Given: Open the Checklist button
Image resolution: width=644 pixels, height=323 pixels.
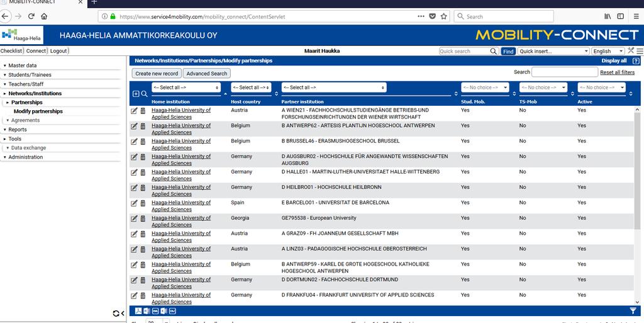Looking at the screenshot, I should pos(11,51).
